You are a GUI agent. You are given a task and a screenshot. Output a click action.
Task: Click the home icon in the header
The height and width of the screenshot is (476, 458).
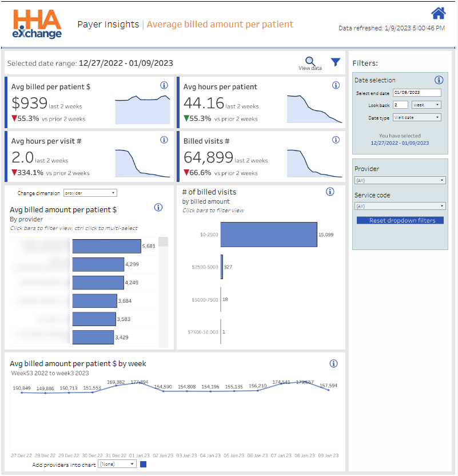pyautogui.click(x=438, y=12)
